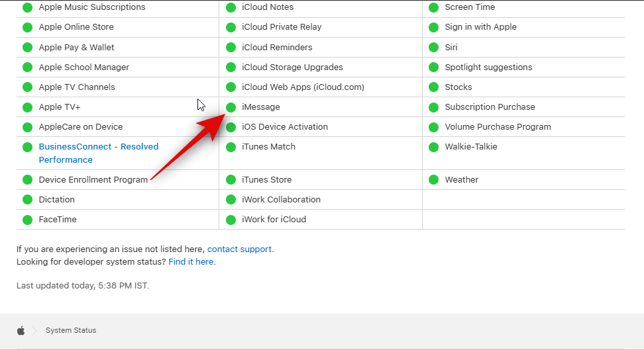Image resolution: width=644 pixels, height=350 pixels.
Task: Click the status dot for Spotlight suggestions
Action: [x=434, y=67]
